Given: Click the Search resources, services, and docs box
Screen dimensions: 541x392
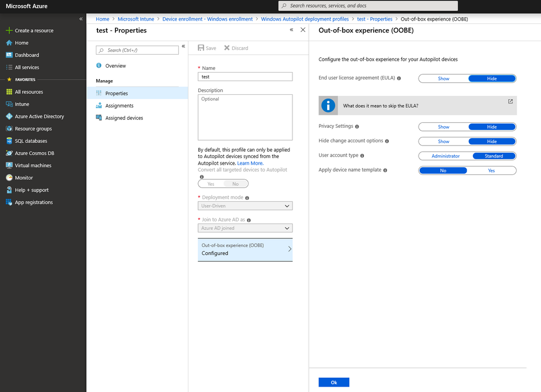Looking at the screenshot, I should [368, 6].
